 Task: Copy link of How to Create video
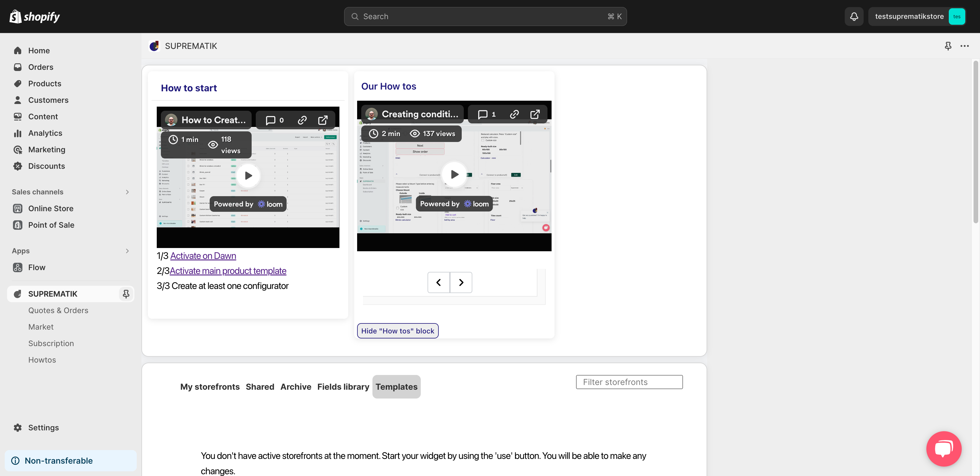(x=302, y=120)
